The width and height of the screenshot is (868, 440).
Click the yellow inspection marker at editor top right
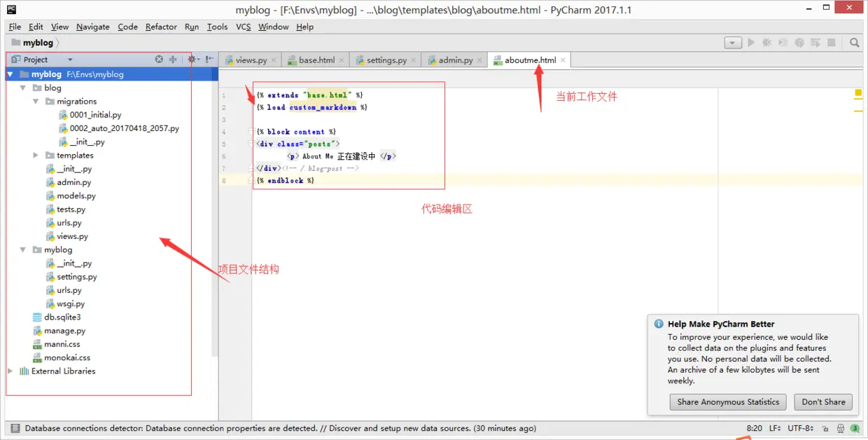(858, 93)
